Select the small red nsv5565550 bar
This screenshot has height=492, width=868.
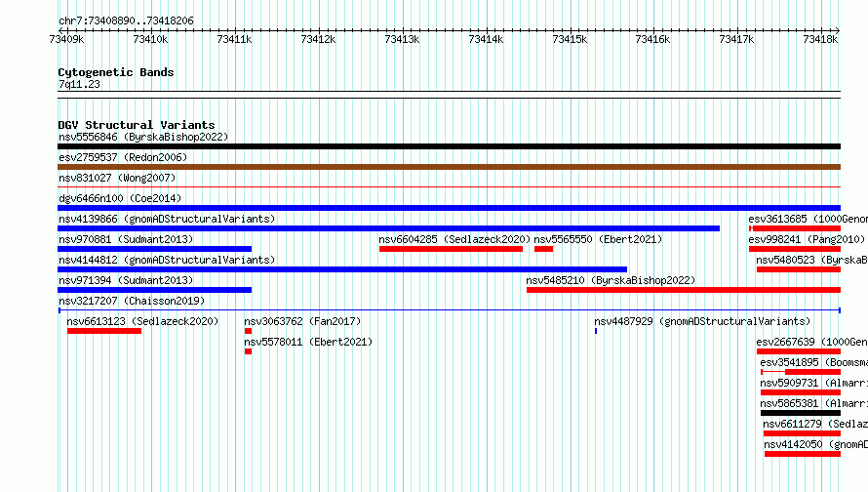coord(543,249)
